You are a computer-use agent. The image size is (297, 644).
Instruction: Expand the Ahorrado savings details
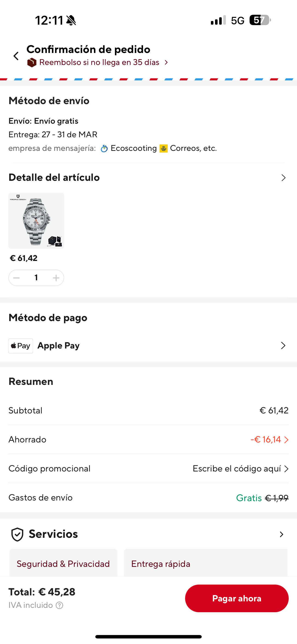[286, 440]
